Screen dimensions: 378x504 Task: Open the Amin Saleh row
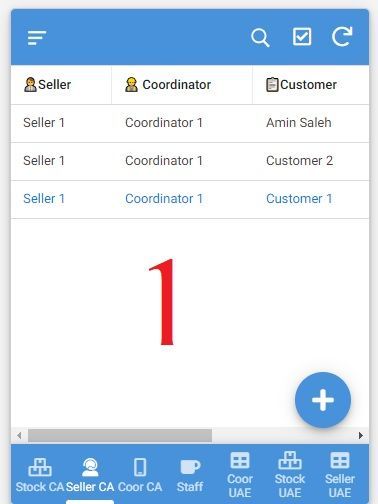190,123
